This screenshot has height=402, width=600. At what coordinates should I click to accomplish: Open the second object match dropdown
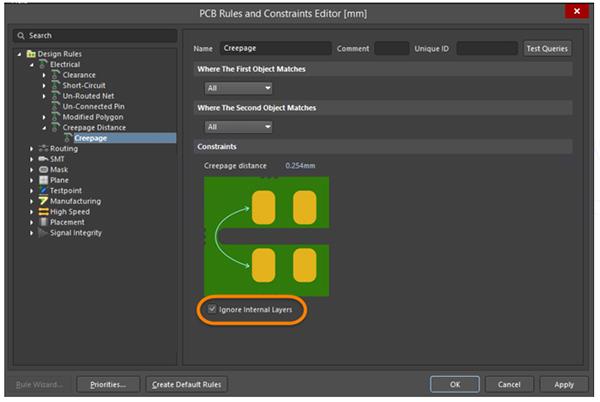(238, 127)
